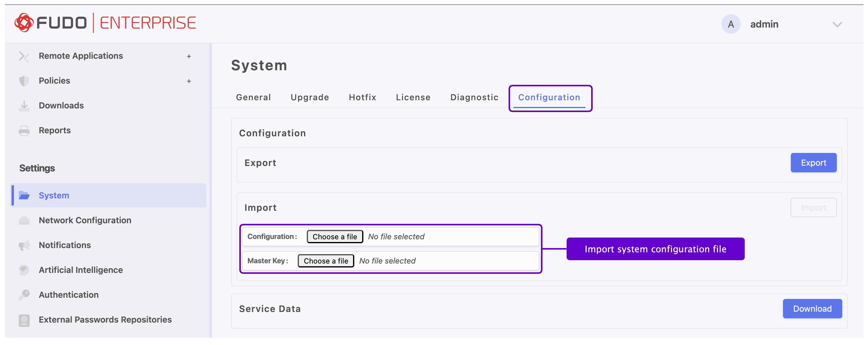Click the Artificial Intelligence head icon
The height and width of the screenshot is (345, 868).
point(24,270)
